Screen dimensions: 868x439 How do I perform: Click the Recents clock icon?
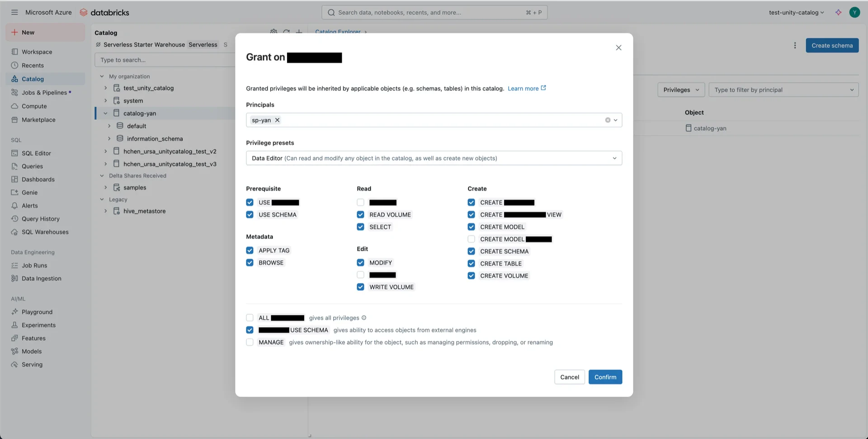14,65
